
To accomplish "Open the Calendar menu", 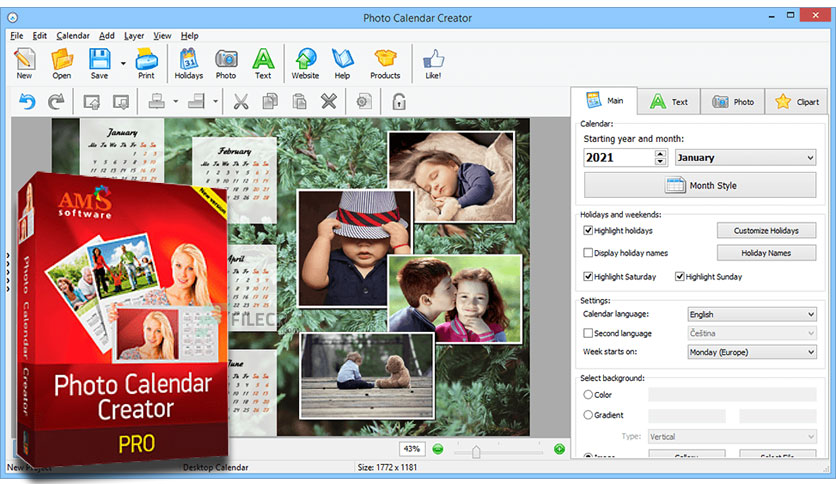I will 73,36.
